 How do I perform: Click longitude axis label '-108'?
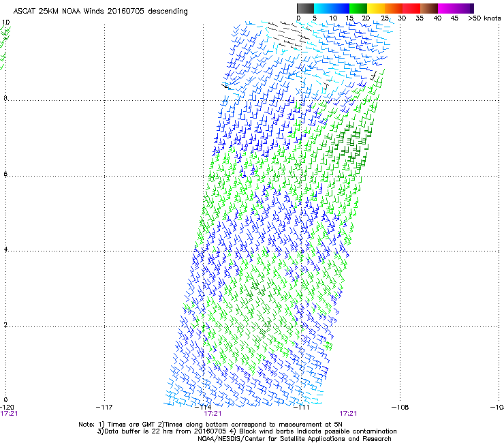pyautogui.click(x=400, y=408)
